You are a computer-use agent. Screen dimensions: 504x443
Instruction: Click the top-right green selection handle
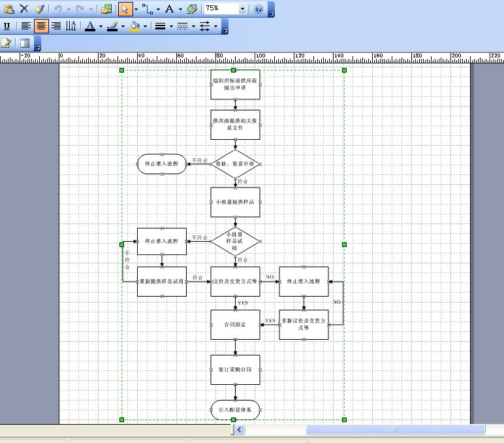coord(344,70)
